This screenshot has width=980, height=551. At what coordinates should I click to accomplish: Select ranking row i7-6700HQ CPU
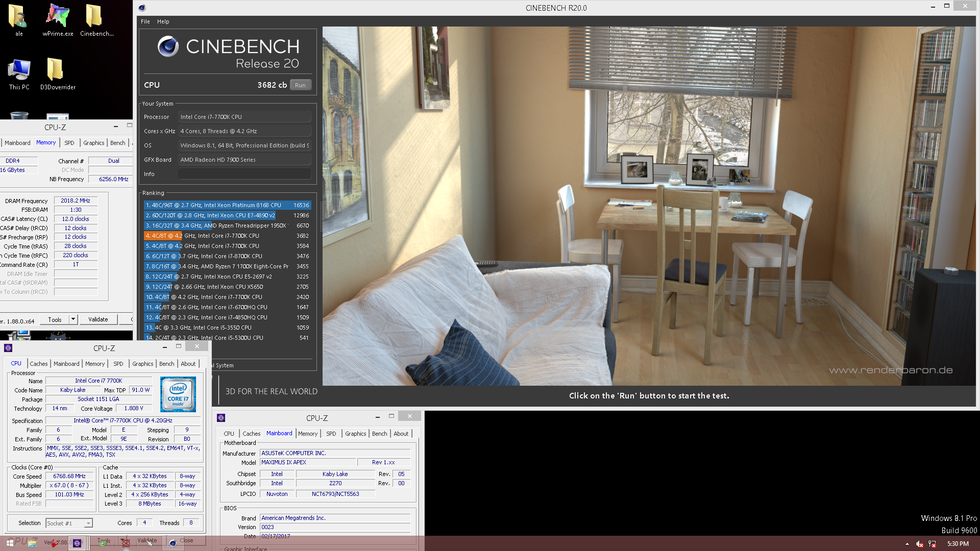(x=227, y=307)
